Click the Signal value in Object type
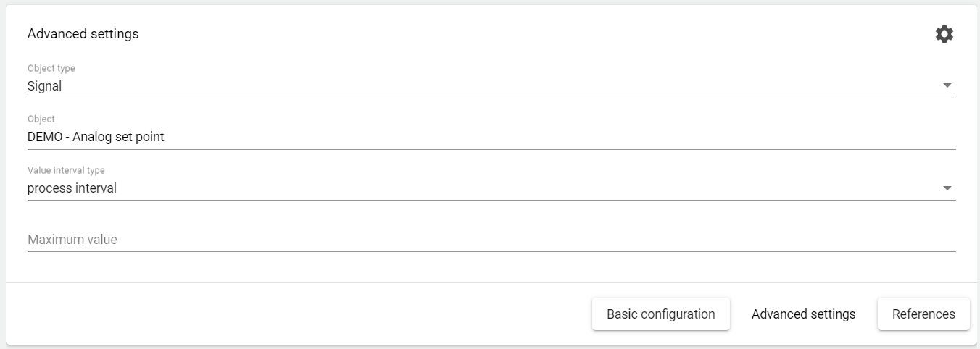 click(x=44, y=86)
